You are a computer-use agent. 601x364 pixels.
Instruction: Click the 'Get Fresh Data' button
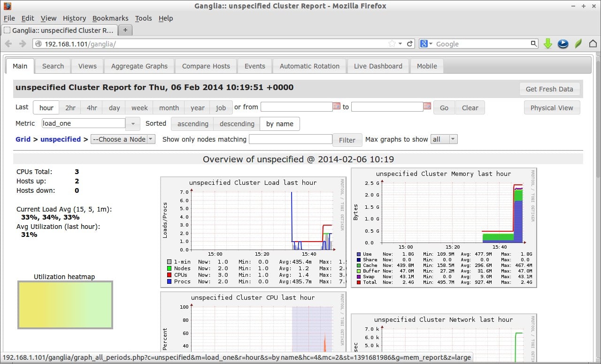tap(549, 89)
